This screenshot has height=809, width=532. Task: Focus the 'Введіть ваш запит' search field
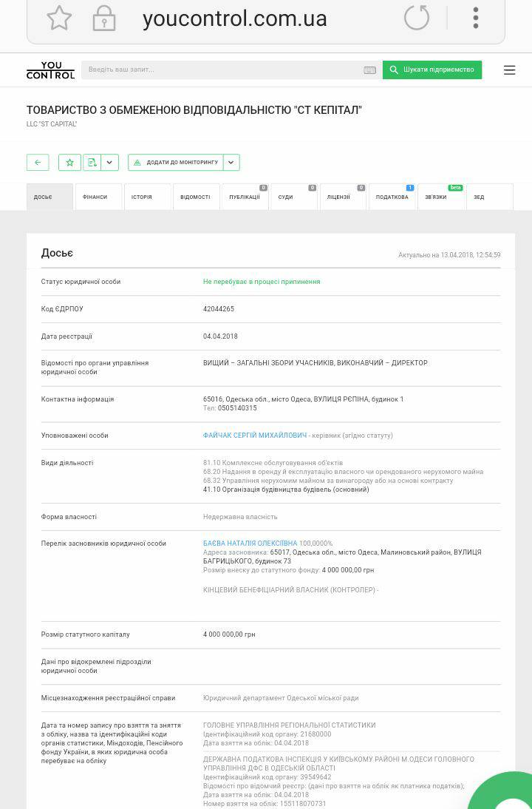222,70
